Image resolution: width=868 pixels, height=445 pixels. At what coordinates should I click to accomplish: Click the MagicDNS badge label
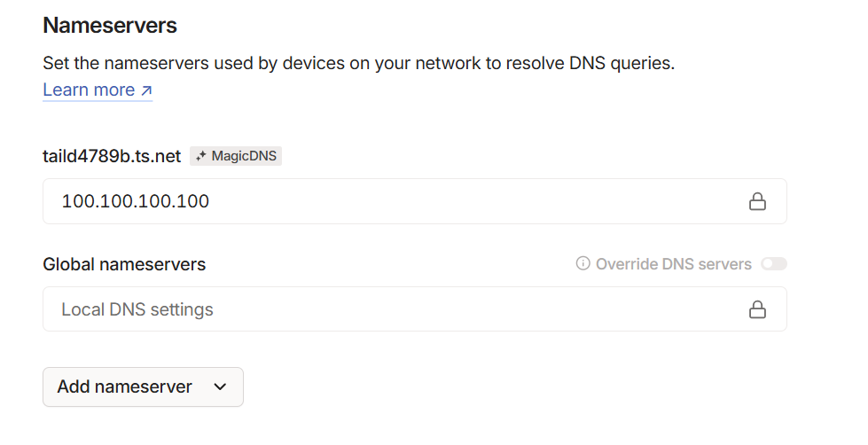(x=244, y=157)
